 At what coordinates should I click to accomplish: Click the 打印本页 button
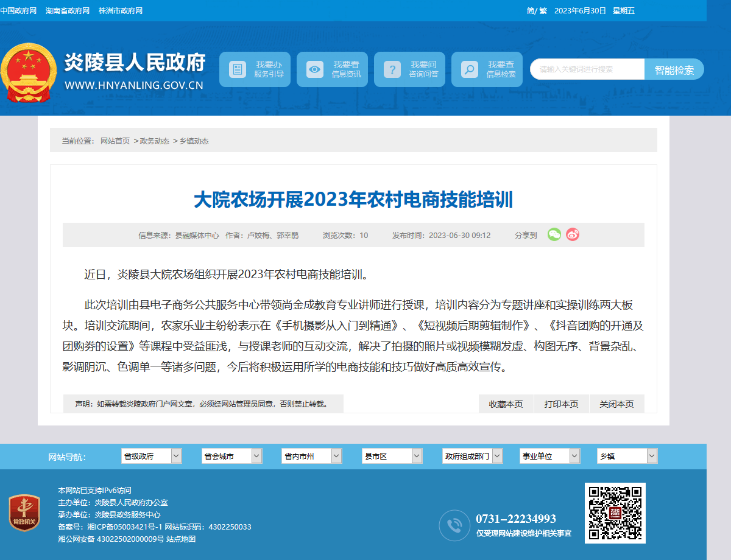(561, 404)
